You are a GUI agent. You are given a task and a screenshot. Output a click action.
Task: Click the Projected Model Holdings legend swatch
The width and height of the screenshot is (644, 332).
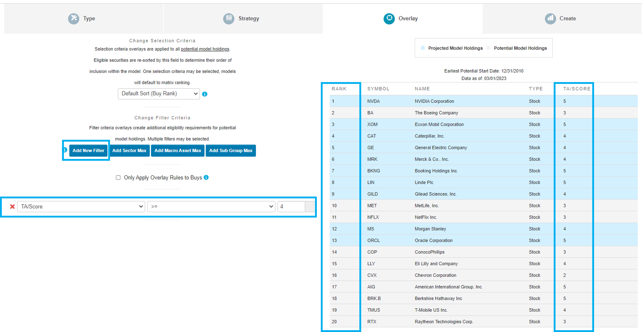tap(423, 48)
